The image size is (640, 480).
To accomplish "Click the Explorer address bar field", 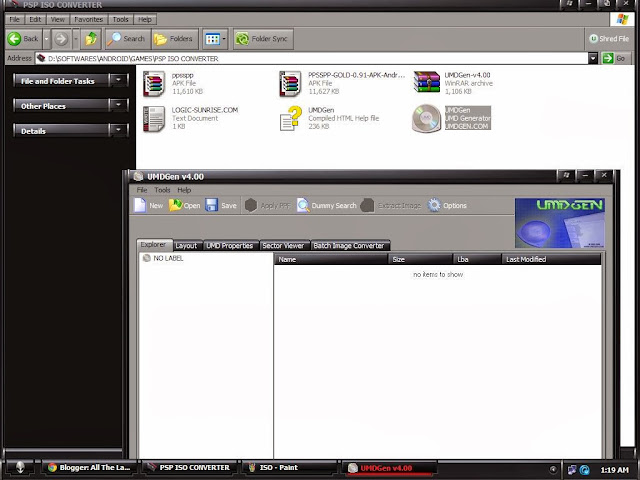I will [312, 58].
